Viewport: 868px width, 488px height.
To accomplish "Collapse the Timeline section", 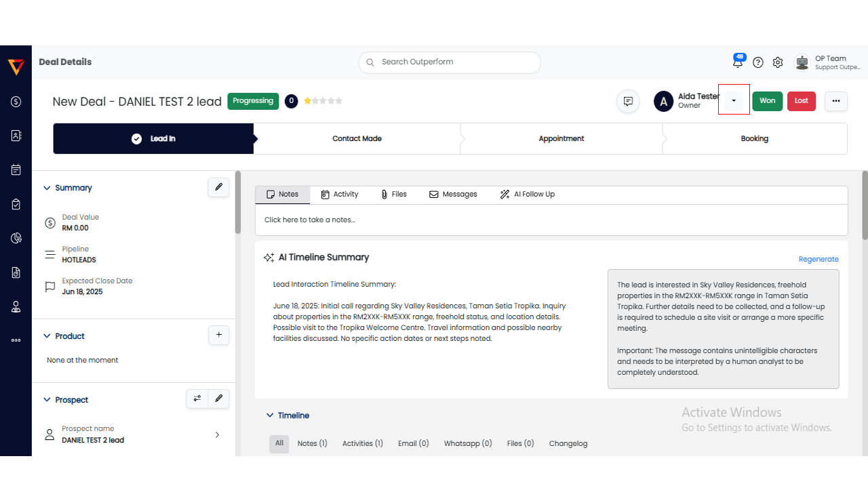I will click(x=270, y=415).
